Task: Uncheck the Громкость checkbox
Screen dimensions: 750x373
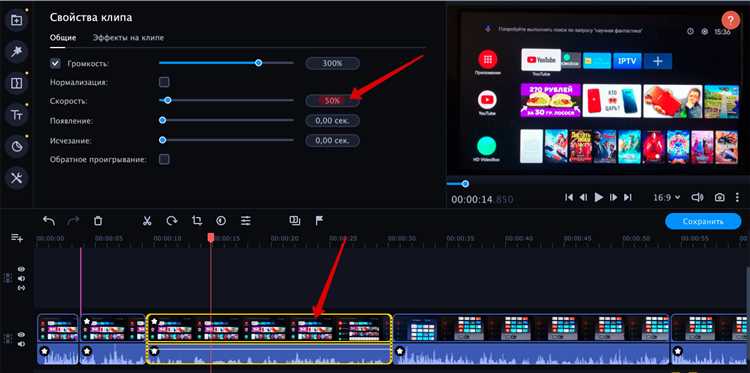Action: click(55, 63)
